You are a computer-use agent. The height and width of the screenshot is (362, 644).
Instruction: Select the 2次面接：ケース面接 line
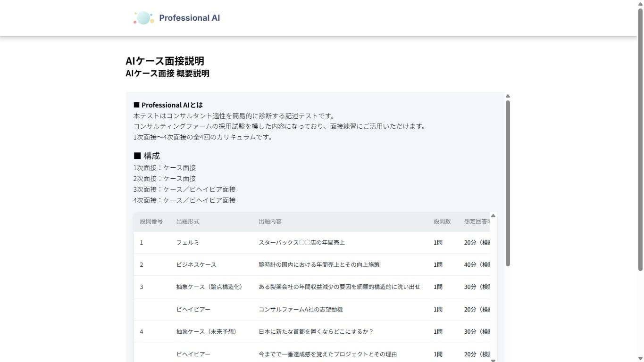tap(165, 179)
